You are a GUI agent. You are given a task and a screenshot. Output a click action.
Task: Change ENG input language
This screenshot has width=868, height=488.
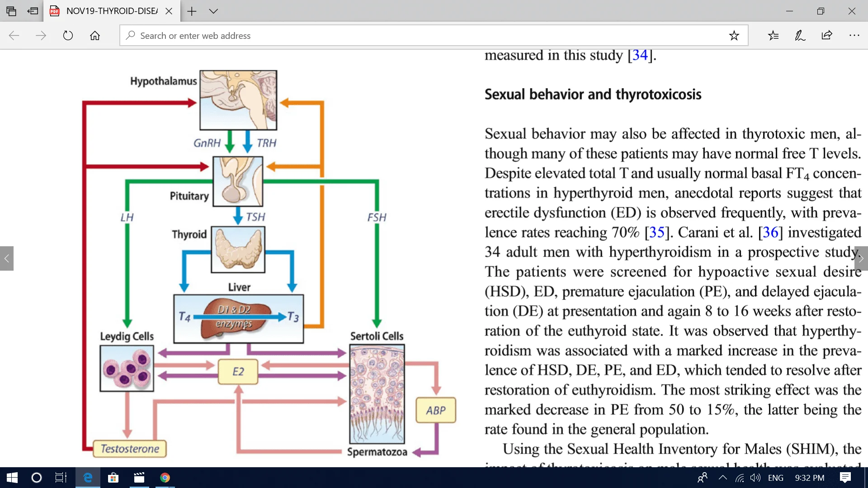(x=776, y=478)
